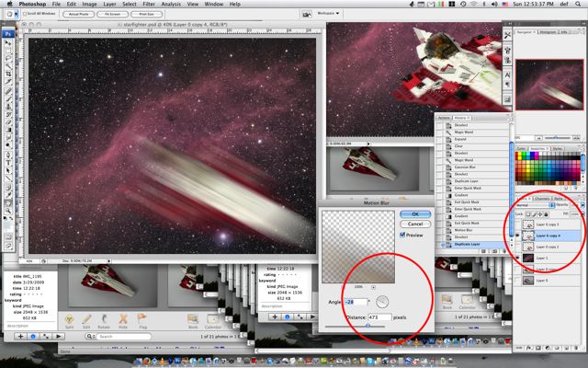The image size is (588, 368).
Task: Select the Move tool
Action: coord(8,42)
